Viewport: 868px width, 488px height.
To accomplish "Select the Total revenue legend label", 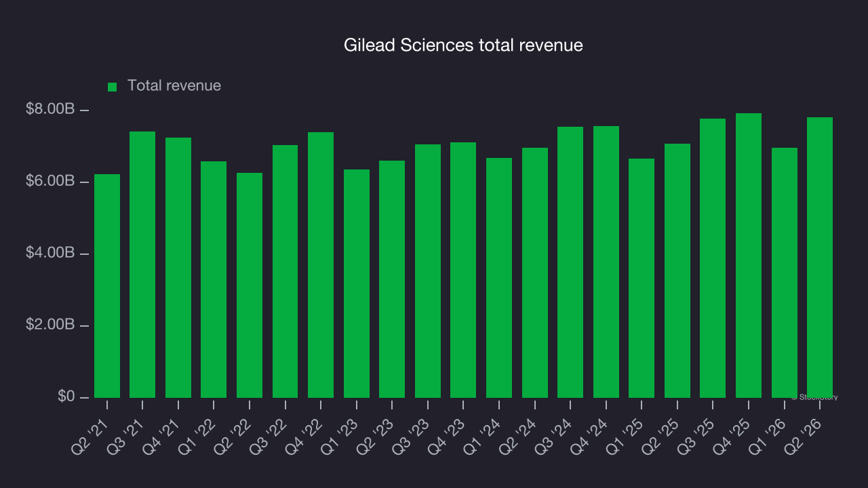I will [x=174, y=85].
